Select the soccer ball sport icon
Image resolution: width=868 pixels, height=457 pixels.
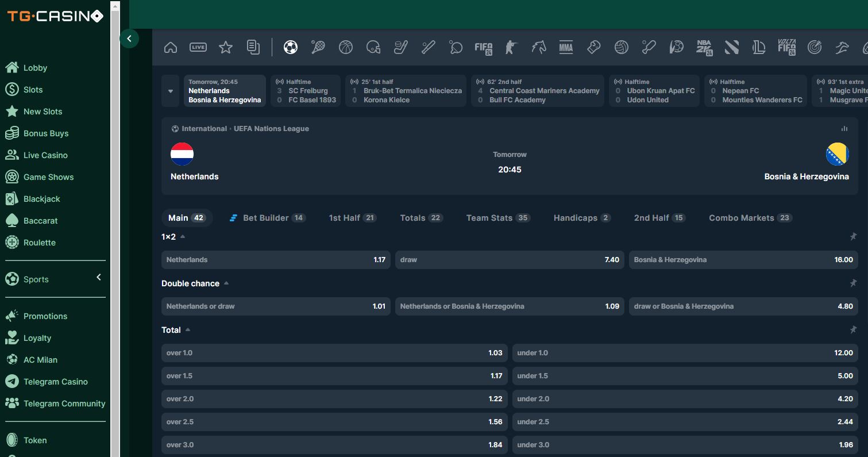(291, 47)
